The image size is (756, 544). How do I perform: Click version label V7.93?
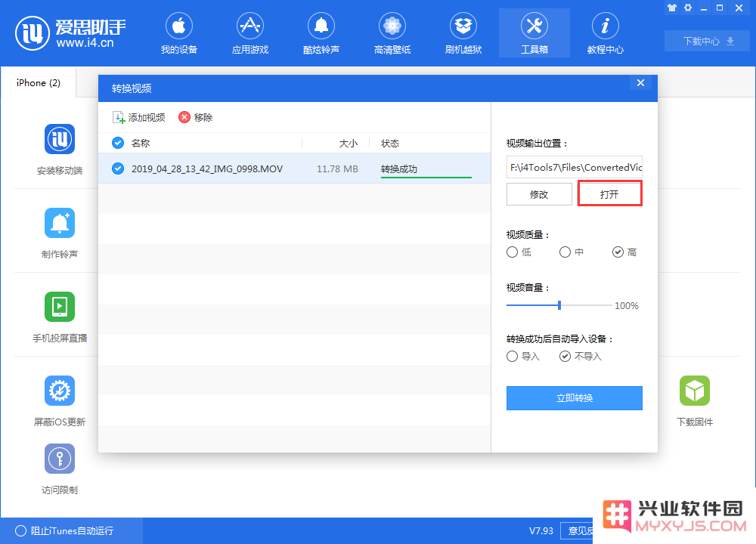541,530
